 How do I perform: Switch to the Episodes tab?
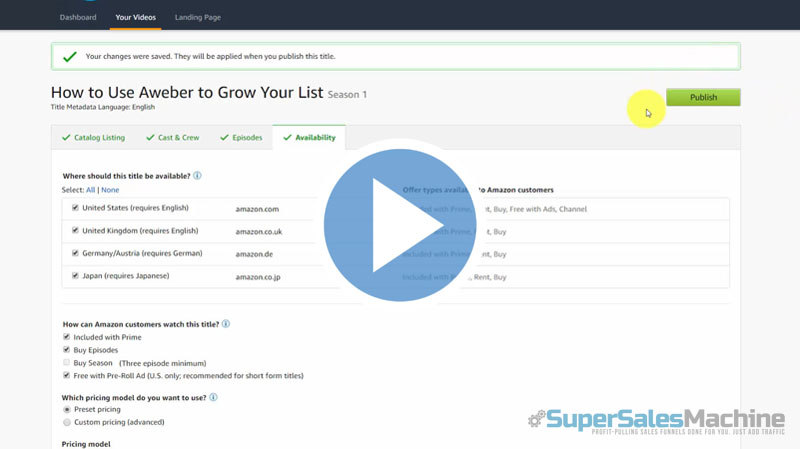click(x=240, y=137)
